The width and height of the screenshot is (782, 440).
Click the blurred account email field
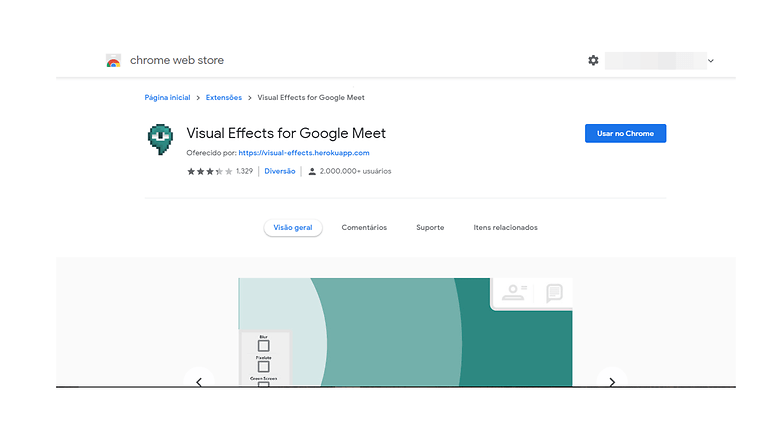click(x=655, y=61)
